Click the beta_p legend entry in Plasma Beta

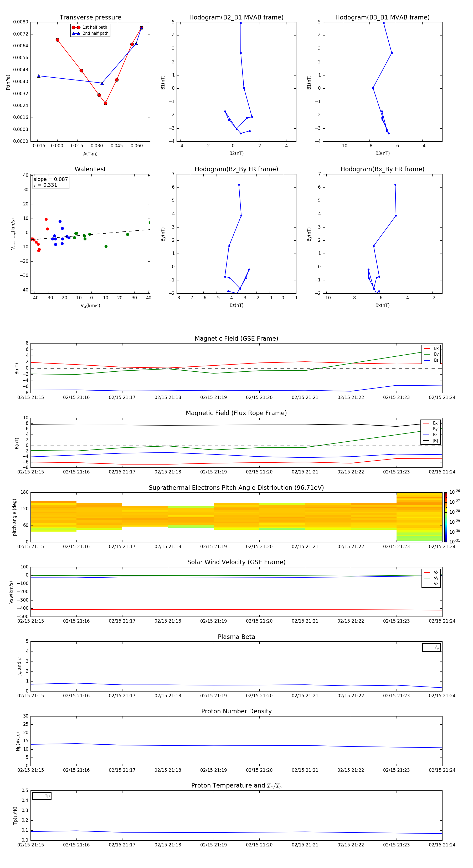pyautogui.click(x=431, y=647)
